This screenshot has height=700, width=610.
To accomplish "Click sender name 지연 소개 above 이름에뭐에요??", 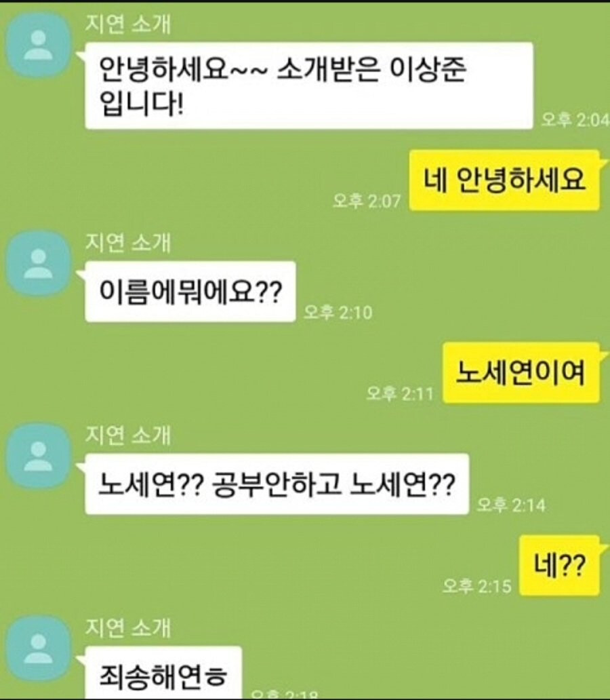I will [128, 242].
